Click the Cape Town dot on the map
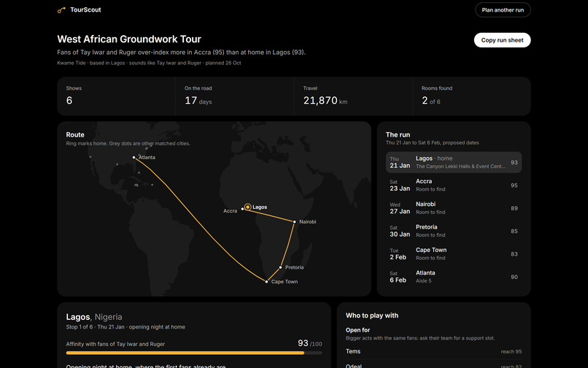This screenshot has height=368, width=588. click(266, 282)
